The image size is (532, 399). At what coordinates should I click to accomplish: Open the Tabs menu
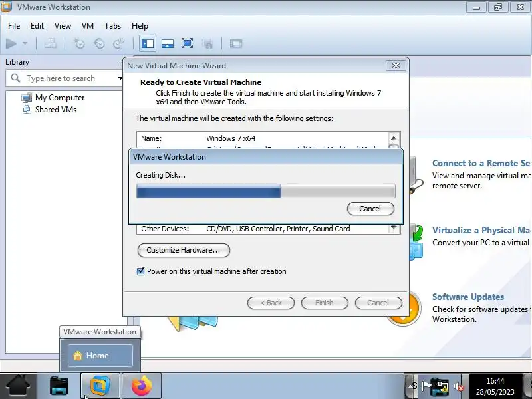[112, 26]
